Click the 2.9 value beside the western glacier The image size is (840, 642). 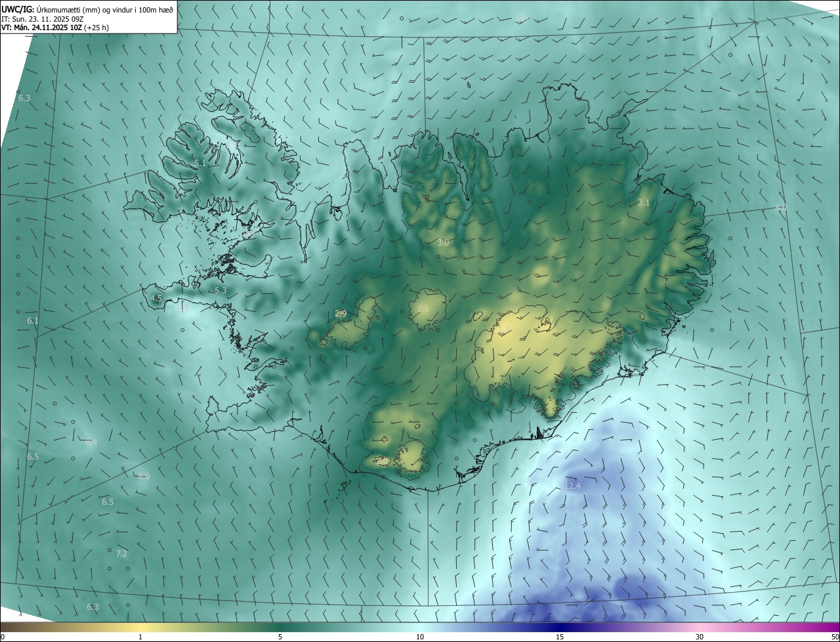[x=341, y=314]
